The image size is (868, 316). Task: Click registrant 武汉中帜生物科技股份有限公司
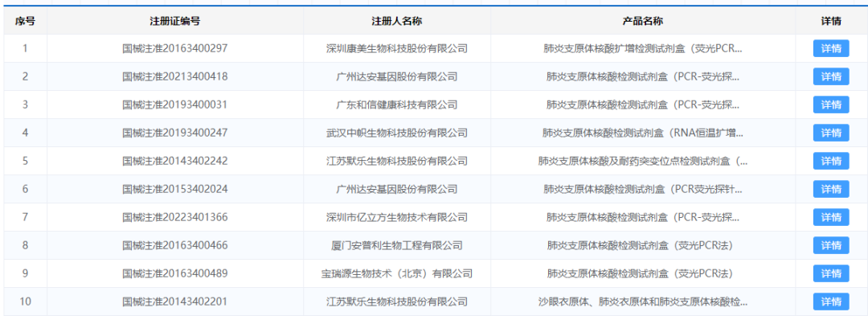[x=397, y=133]
